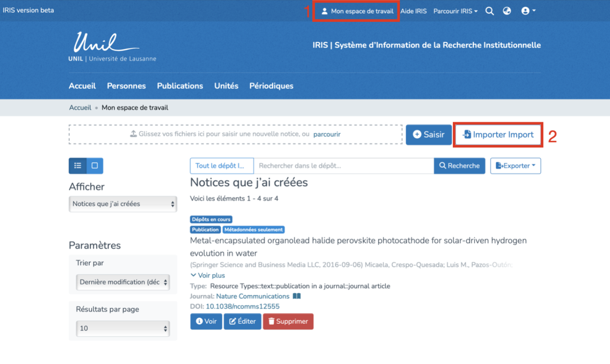Switch to detailed card view layout

point(95,166)
